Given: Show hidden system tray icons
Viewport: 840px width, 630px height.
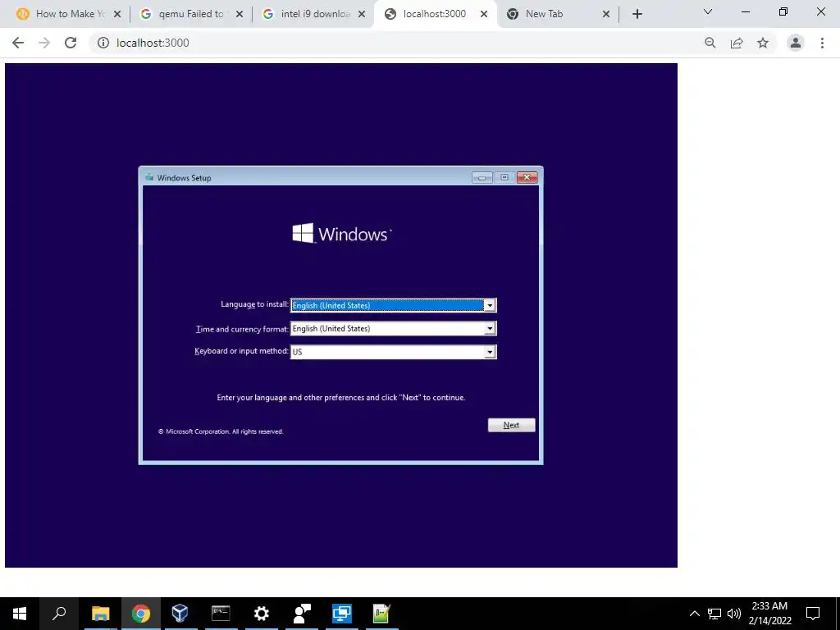Looking at the screenshot, I should click(x=694, y=614).
